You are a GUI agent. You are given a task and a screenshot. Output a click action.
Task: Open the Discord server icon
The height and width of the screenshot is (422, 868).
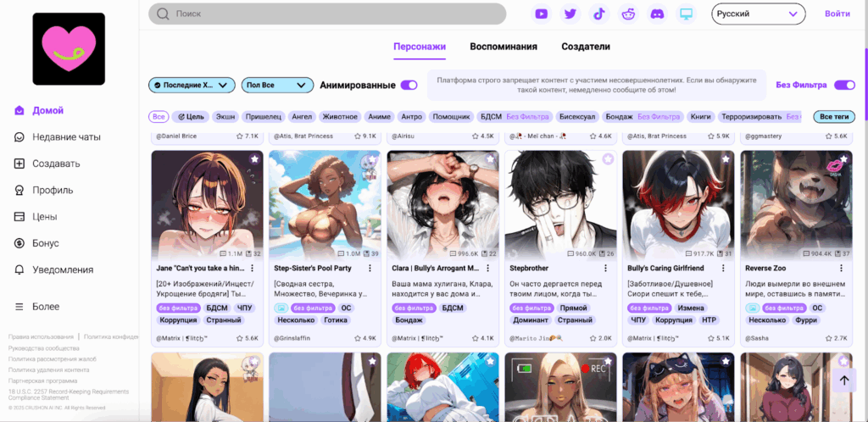click(x=657, y=14)
